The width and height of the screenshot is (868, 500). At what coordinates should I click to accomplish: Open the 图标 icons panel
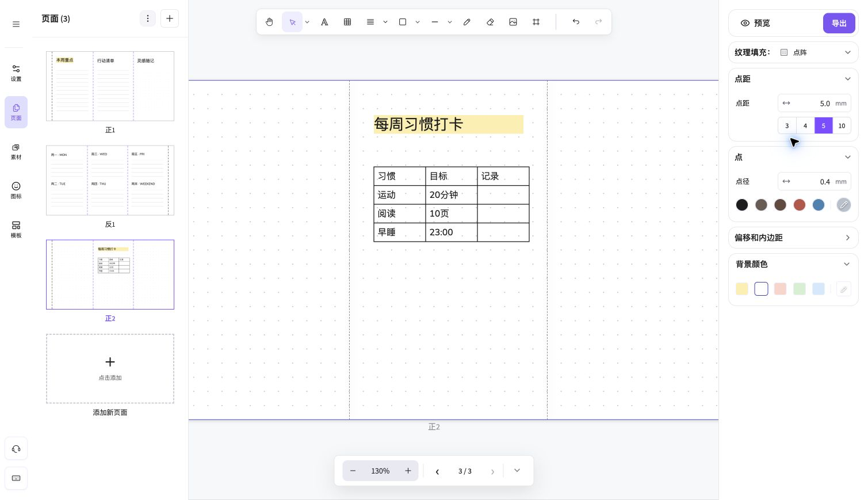[x=16, y=190]
